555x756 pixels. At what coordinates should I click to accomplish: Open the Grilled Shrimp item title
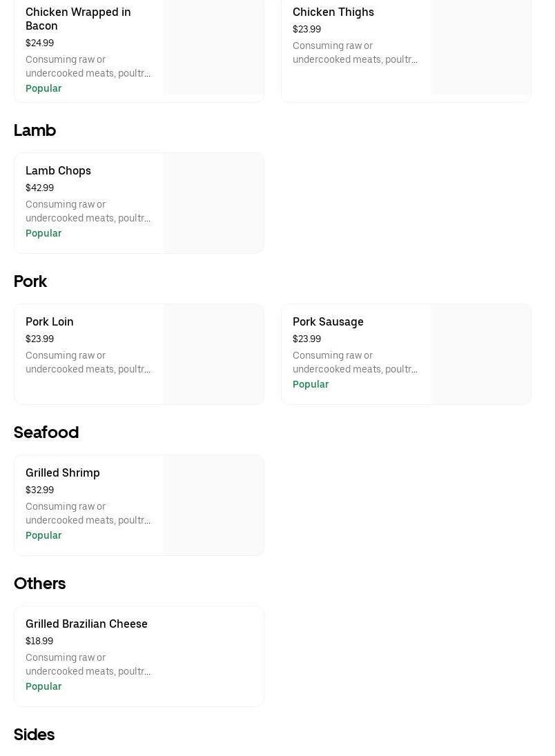63,472
